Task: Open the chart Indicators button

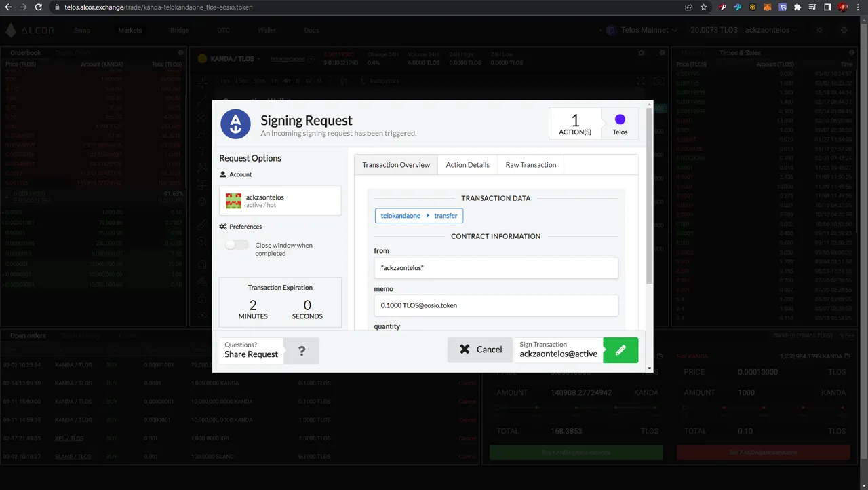Action: [380, 81]
